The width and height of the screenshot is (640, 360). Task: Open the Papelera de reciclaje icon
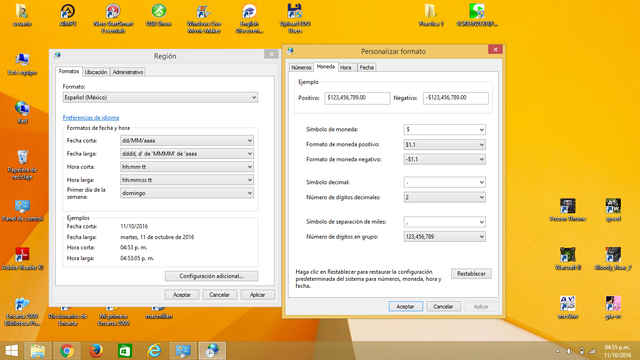point(22,164)
